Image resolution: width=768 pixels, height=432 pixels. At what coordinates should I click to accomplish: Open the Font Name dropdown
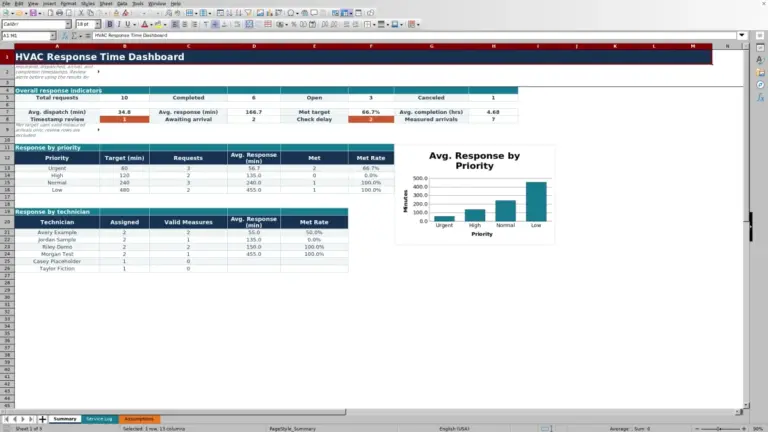coord(68,24)
